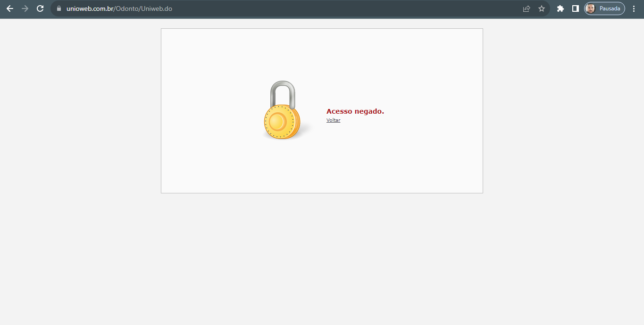Image resolution: width=644 pixels, height=325 pixels.
Task: Open the Extensions puzzle-piece menu
Action: coord(560,8)
